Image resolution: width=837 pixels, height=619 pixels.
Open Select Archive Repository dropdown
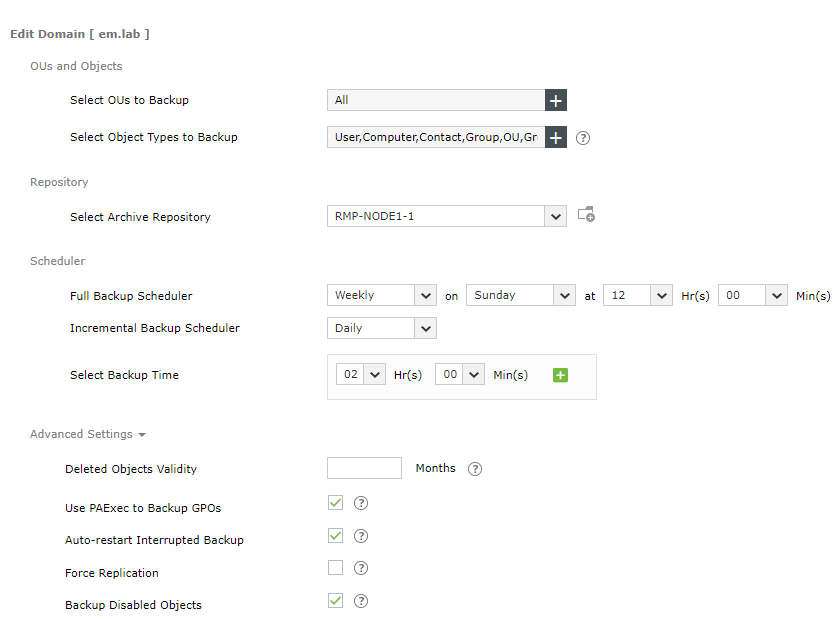click(447, 216)
